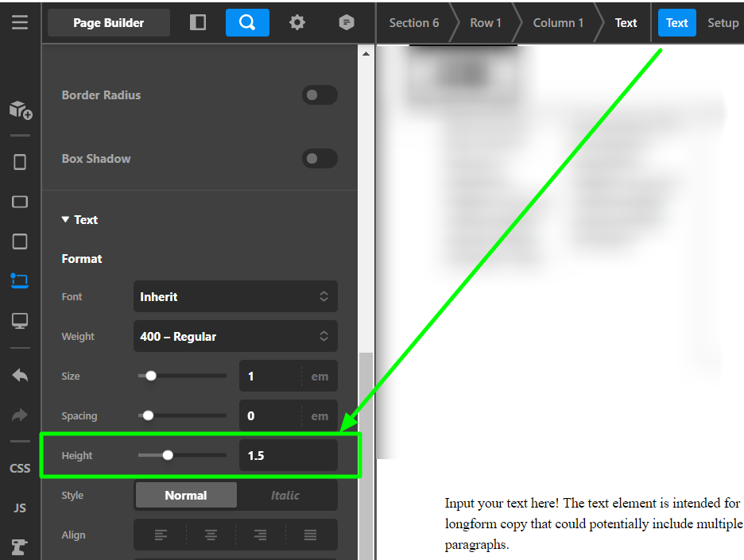Enable the Box Shadow toggle
The width and height of the screenshot is (744, 560).
point(320,158)
